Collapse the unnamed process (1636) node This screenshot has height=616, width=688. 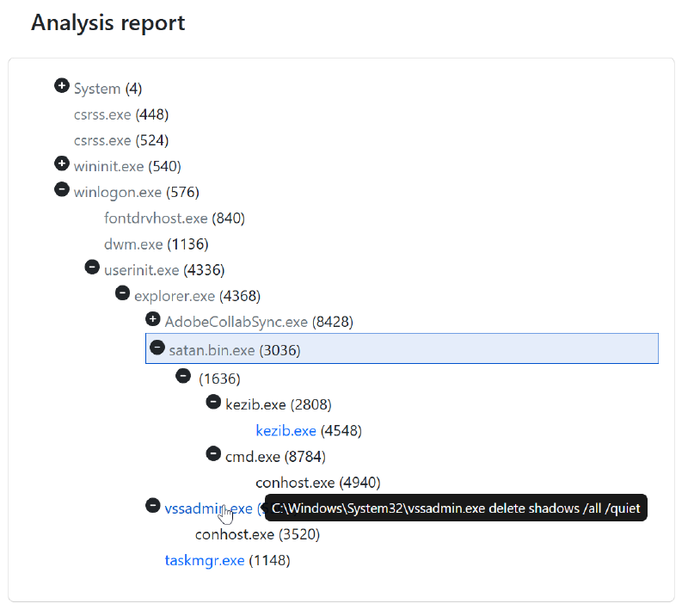[x=183, y=376]
